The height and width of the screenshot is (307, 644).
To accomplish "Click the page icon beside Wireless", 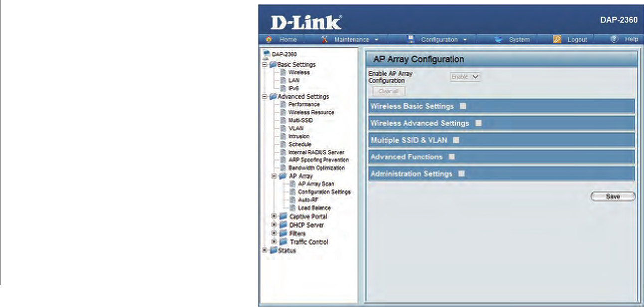I will click(283, 72).
